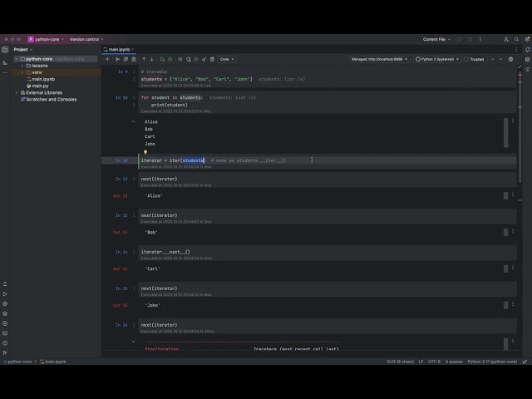
Task: Open the Code cell type dropdown
Action: click(x=227, y=59)
